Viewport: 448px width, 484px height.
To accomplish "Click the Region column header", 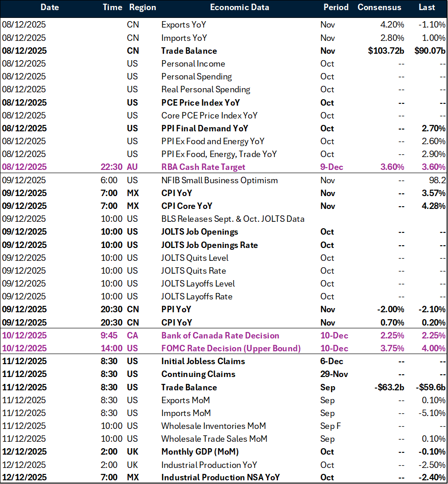I will (142, 7).
